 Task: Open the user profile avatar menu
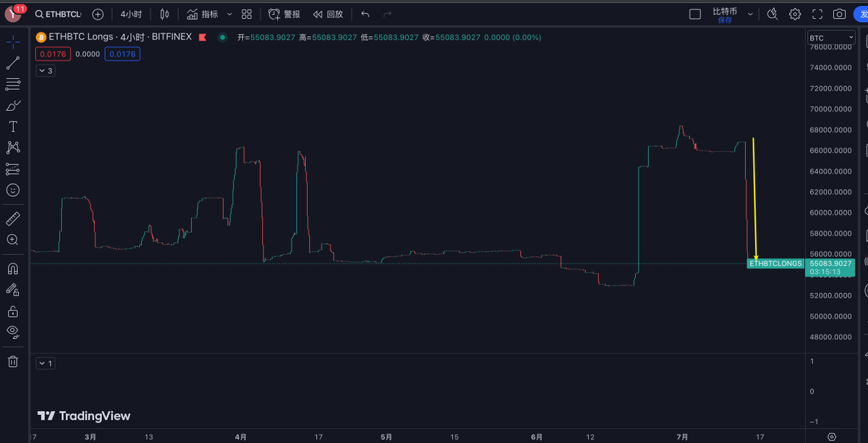point(14,13)
